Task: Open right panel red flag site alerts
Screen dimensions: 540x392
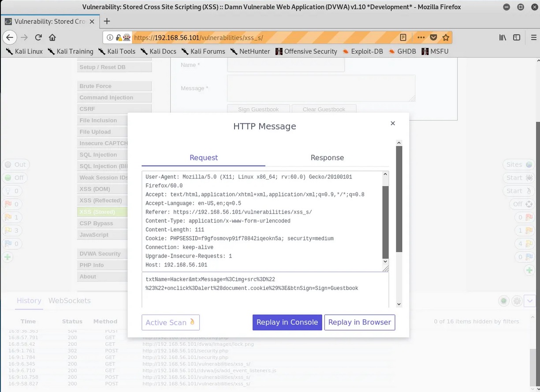Action: click(x=525, y=217)
